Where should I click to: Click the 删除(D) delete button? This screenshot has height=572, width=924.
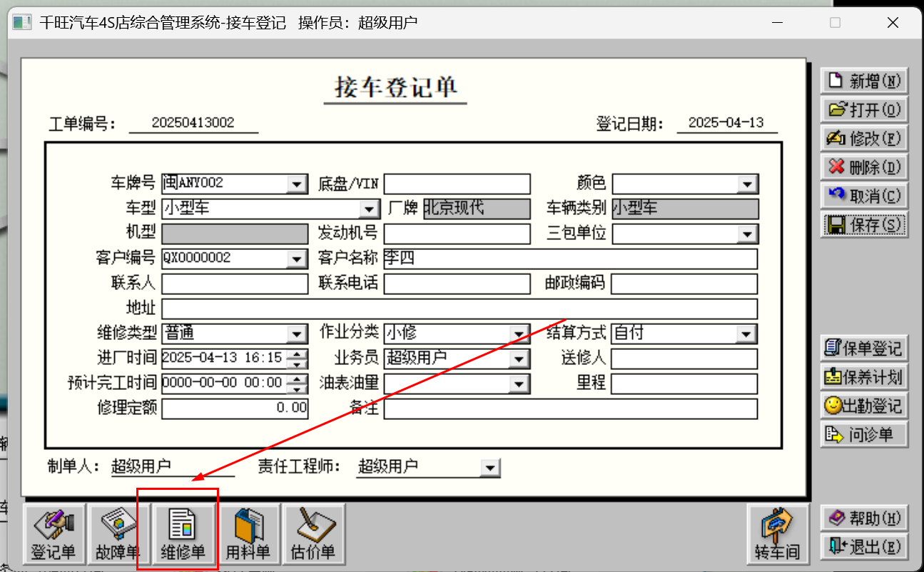[x=864, y=167]
